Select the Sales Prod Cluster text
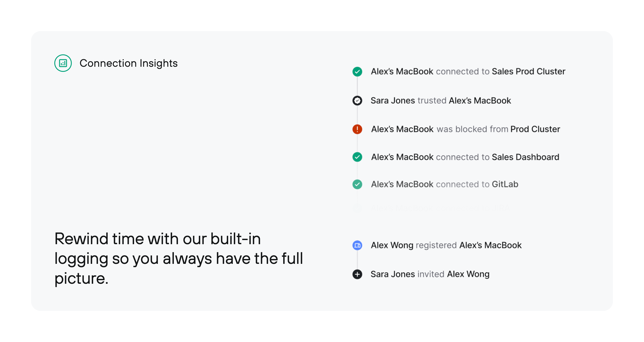Viewport: 644px width, 342px height. (x=528, y=72)
